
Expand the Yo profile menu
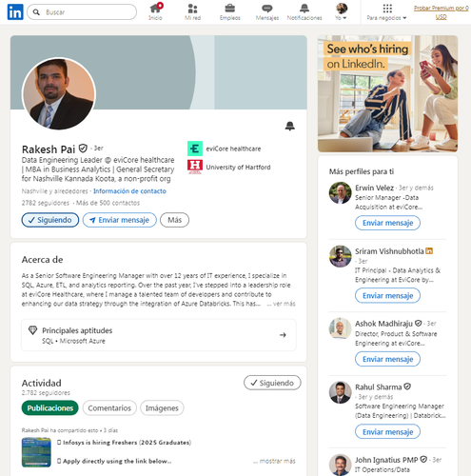[x=342, y=12]
